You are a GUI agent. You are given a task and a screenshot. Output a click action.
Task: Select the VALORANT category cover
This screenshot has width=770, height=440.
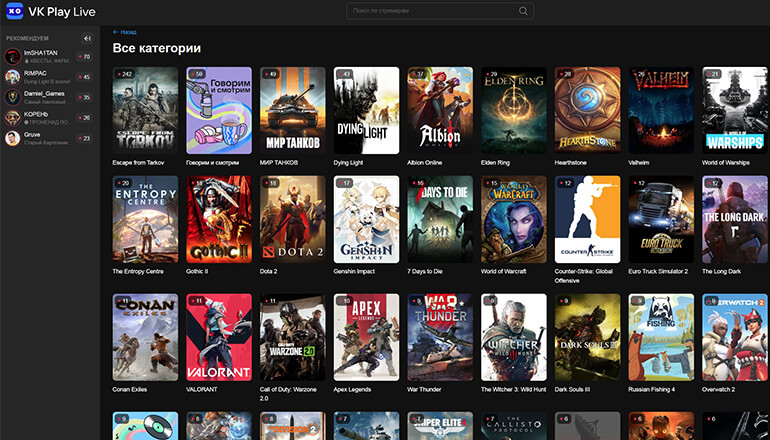219,337
